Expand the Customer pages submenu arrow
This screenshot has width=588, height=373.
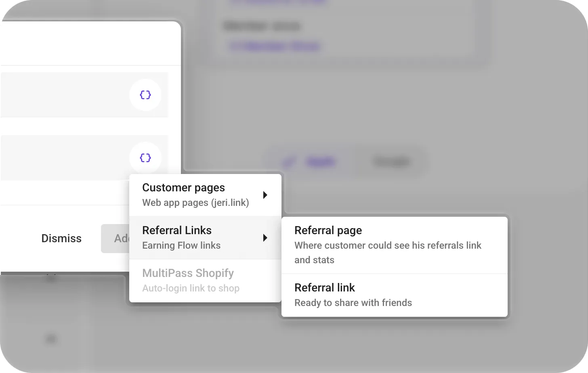pyautogui.click(x=265, y=195)
